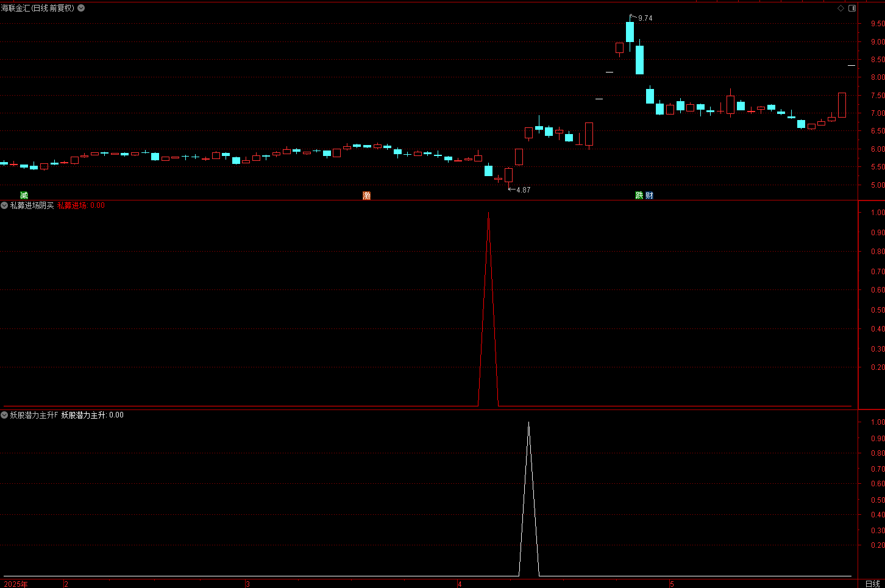Click the 9.50 price axis label
This screenshot has height=588, width=885.
pos(878,24)
